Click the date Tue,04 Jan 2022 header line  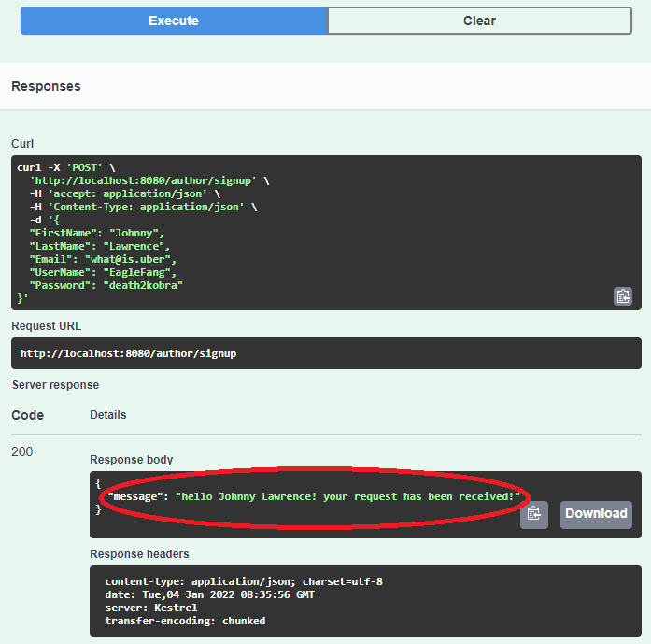[209, 594]
